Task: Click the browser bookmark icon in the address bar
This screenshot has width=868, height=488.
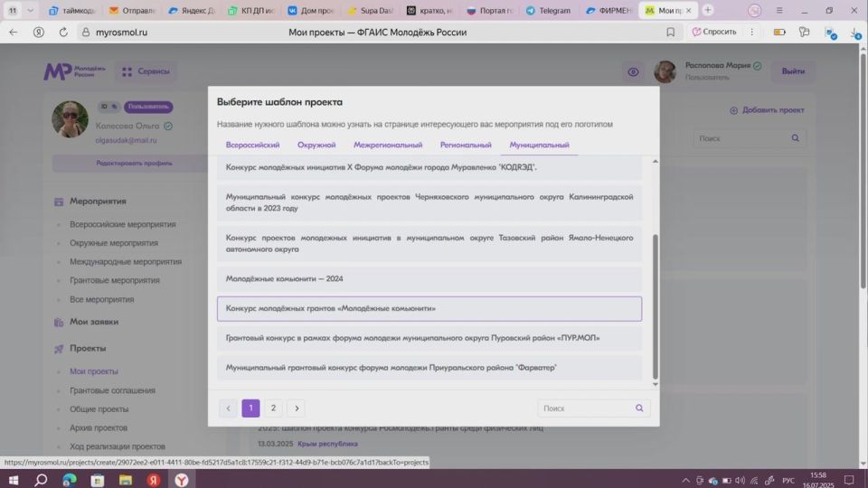Action: tap(670, 32)
